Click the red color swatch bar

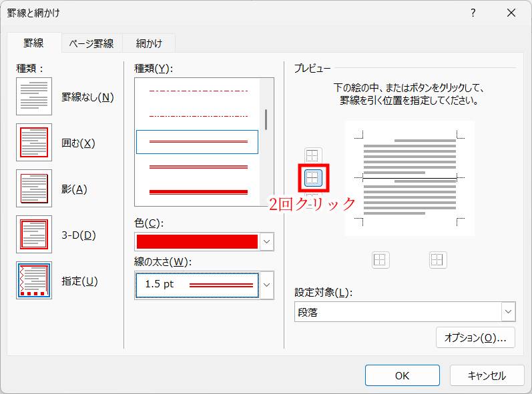coord(196,241)
